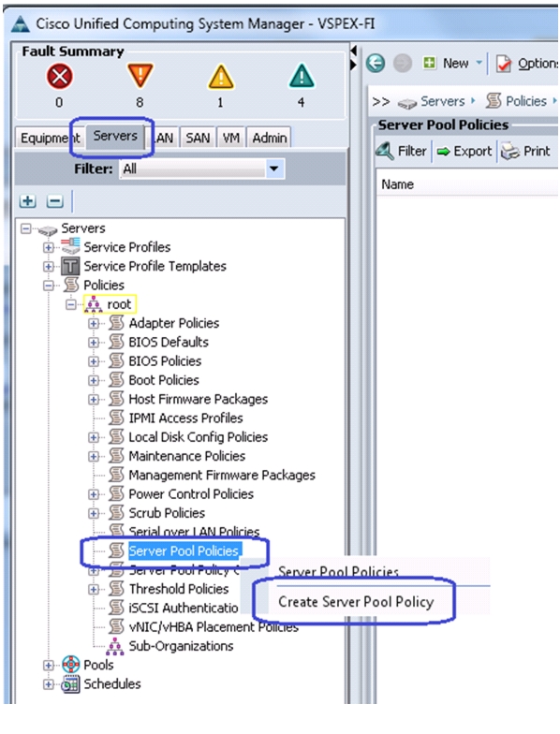
Task: Click the expand all plus icon
Action: click(28, 201)
